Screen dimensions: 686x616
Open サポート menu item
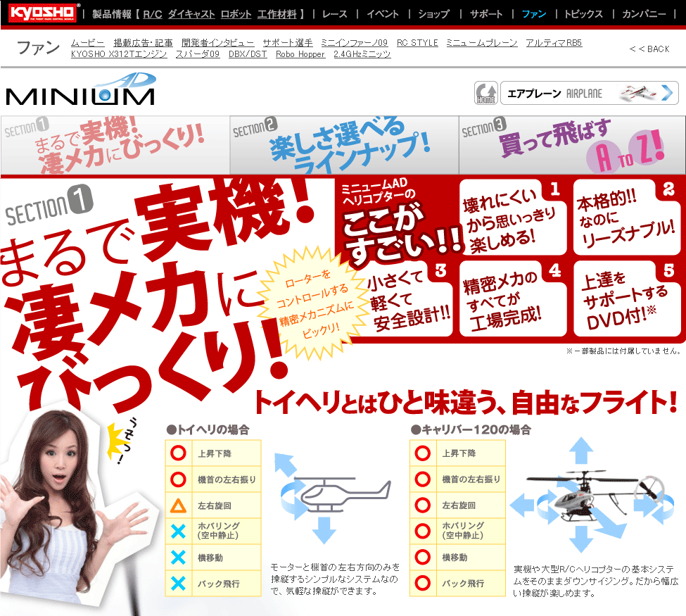pos(486,15)
